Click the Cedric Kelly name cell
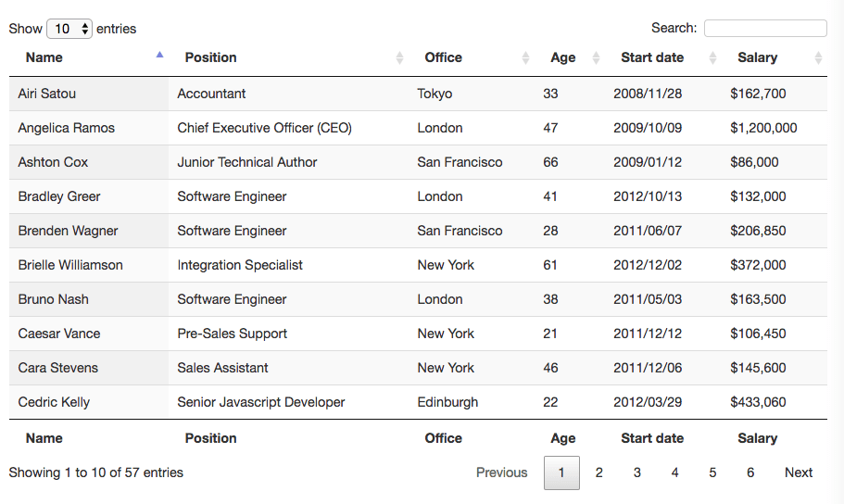Screen dimensions: 844x504 coord(54,402)
